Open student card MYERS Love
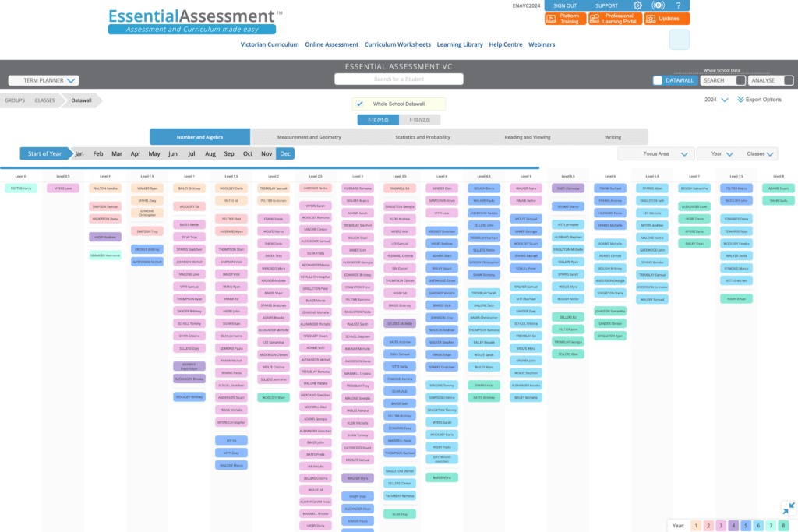Viewport: 798px width, 532px height. click(63, 188)
